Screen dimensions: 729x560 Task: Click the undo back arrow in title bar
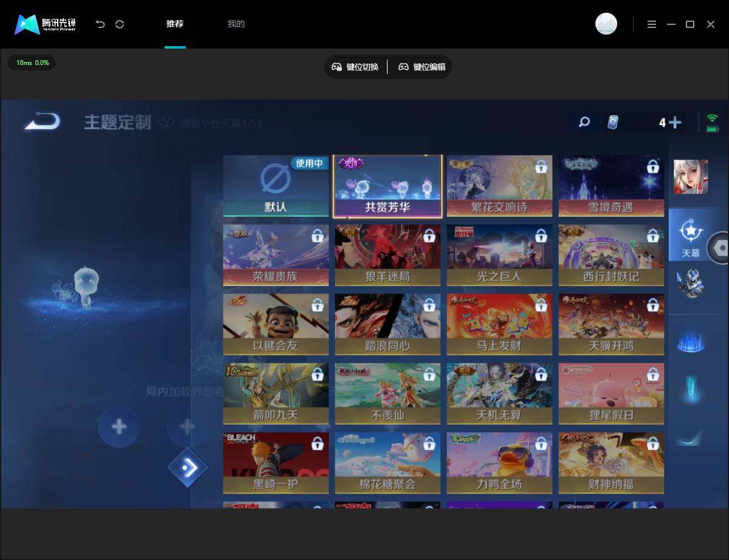pyautogui.click(x=100, y=24)
